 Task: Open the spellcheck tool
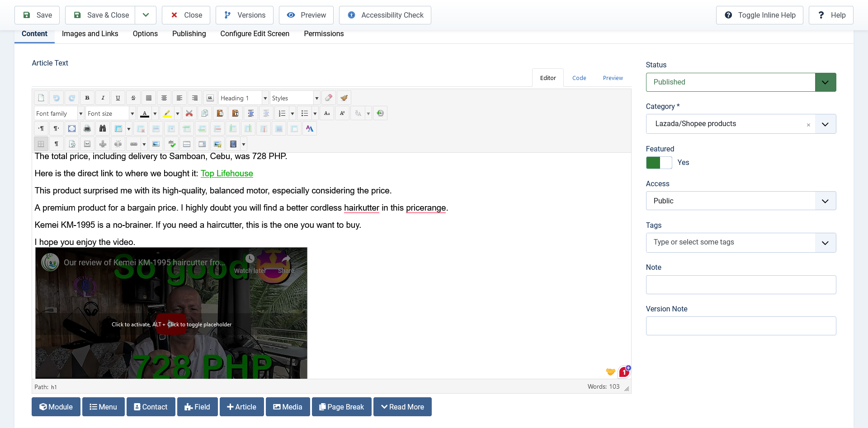coord(171,144)
